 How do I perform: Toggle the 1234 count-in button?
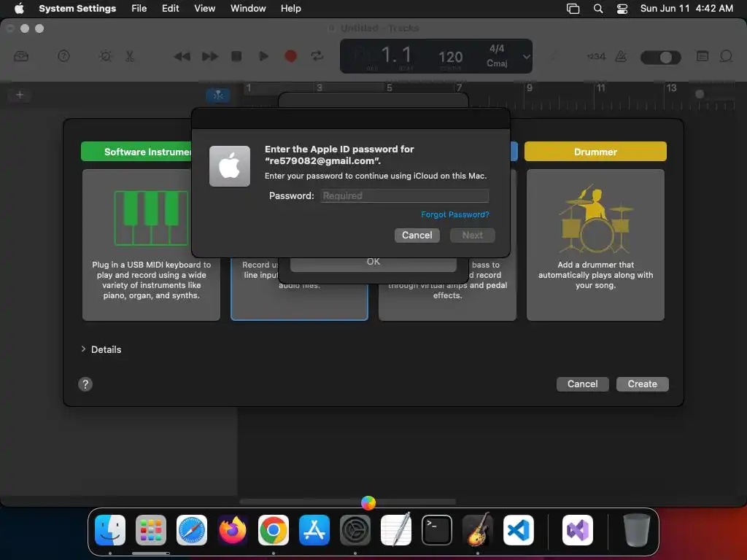[x=596, y=56]
